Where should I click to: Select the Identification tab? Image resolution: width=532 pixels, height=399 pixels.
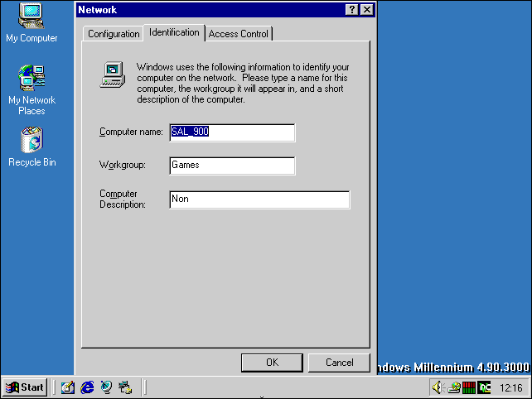(174, 32)
